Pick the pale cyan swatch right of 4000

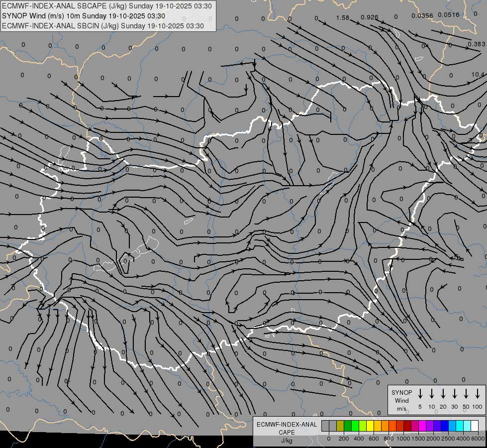pyautogui.click(x=468, y=426)
